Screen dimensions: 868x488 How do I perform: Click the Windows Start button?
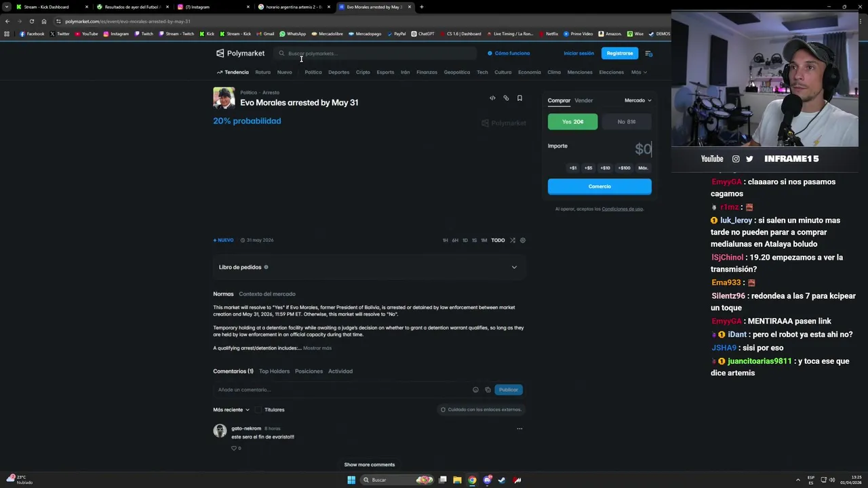(x=351, y=480)
